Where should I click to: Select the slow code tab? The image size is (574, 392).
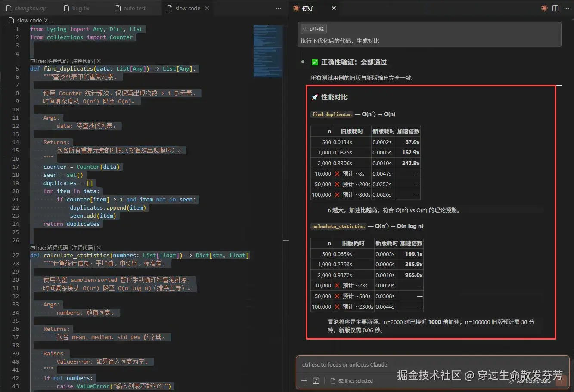pyautogui.click(x=188, y=8)
